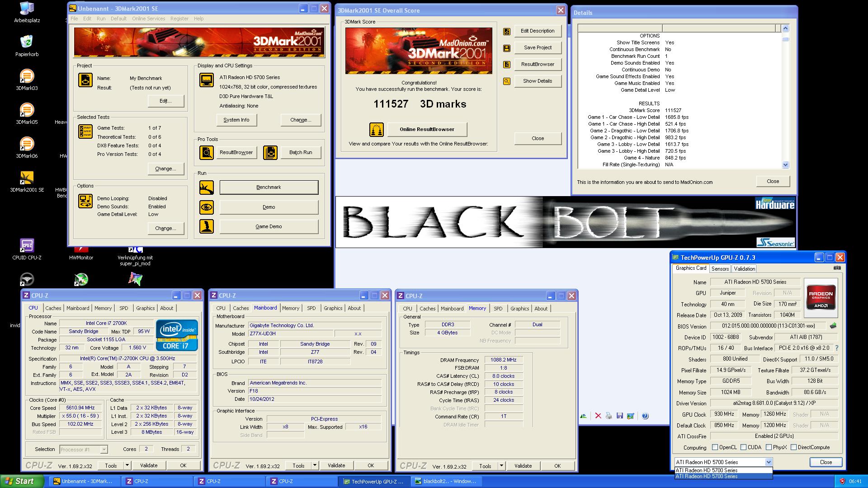Toggle the CUDA checkbox in GPU-Z
868x488 pixels.
tap(743, 447)
